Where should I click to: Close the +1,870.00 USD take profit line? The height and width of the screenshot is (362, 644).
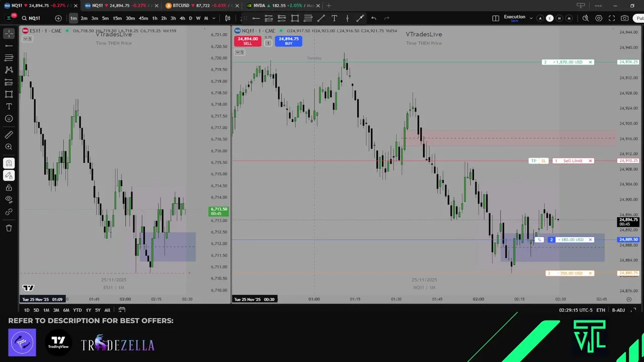click(590, 62)
